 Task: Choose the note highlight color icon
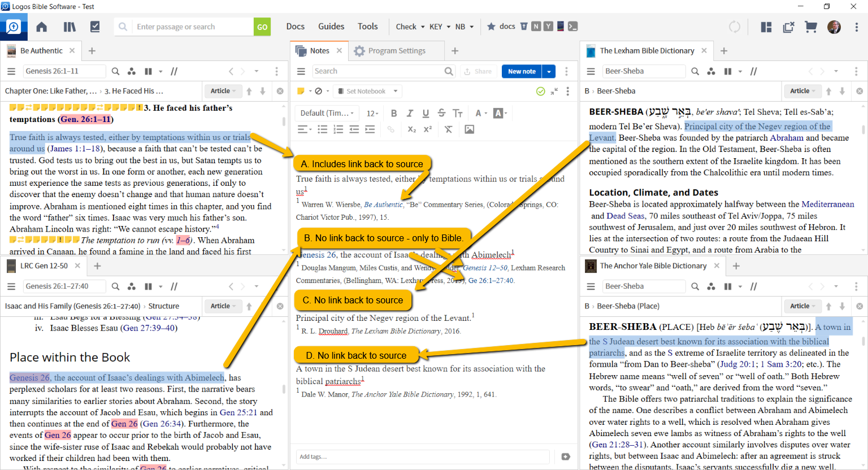(x=301, y=91)
